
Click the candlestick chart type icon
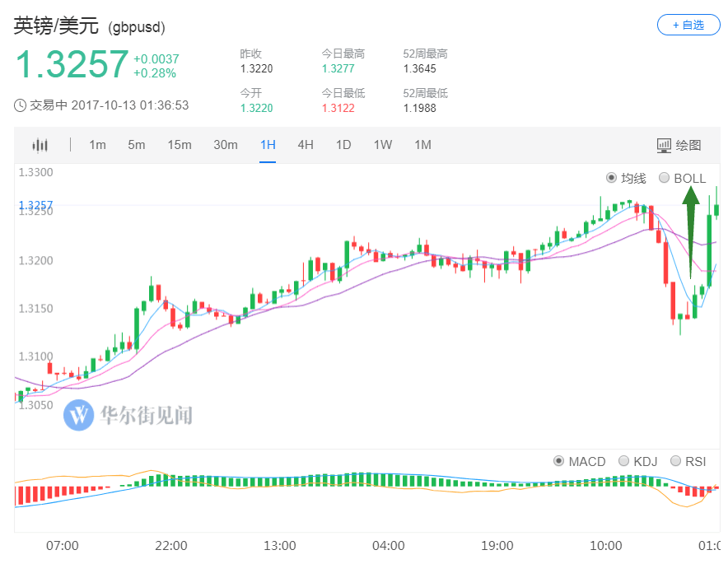point(40,146)
